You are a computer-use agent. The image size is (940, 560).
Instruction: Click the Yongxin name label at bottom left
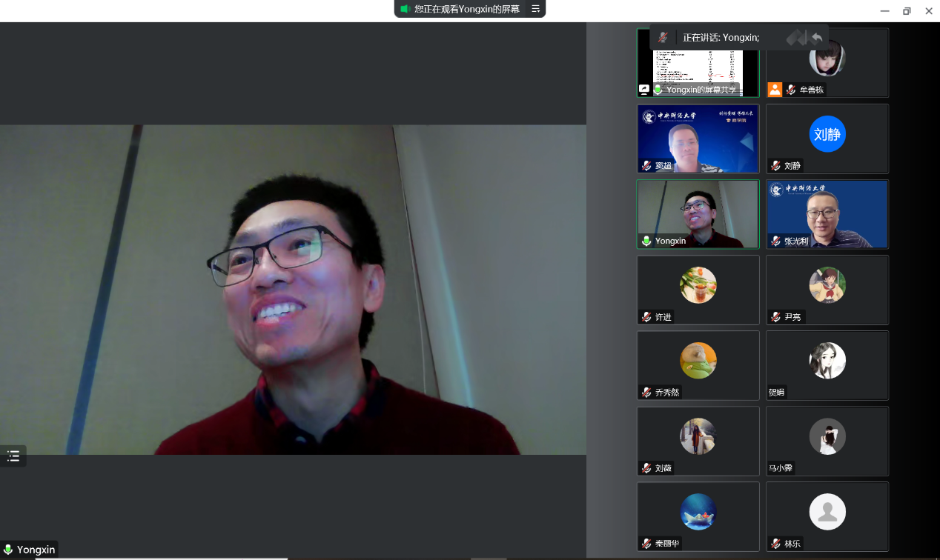tap(36, 550)
